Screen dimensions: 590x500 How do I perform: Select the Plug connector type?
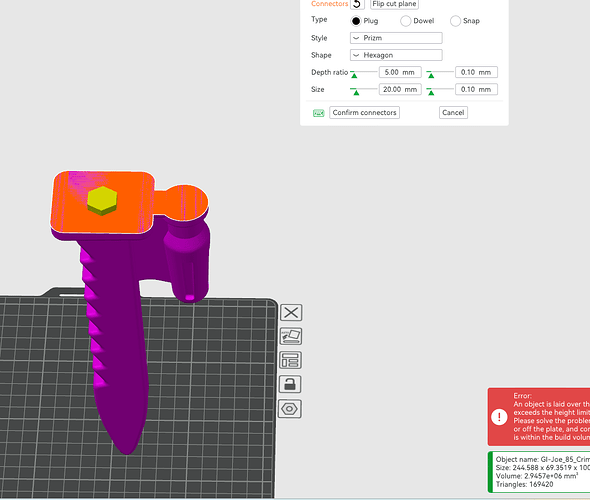click(356, 21)
